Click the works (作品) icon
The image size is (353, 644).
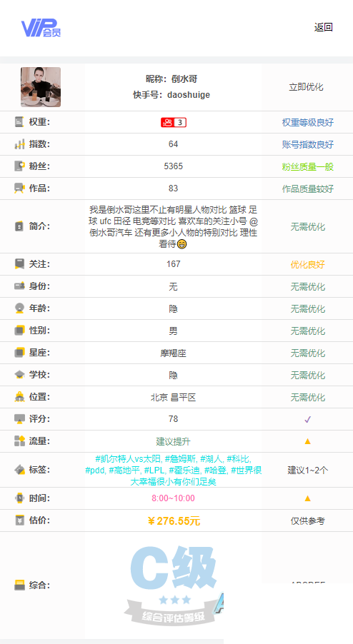(19, 188)
